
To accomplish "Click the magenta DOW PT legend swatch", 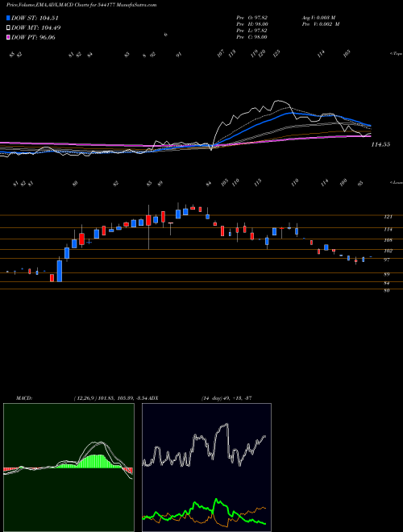I will (9, 37).
